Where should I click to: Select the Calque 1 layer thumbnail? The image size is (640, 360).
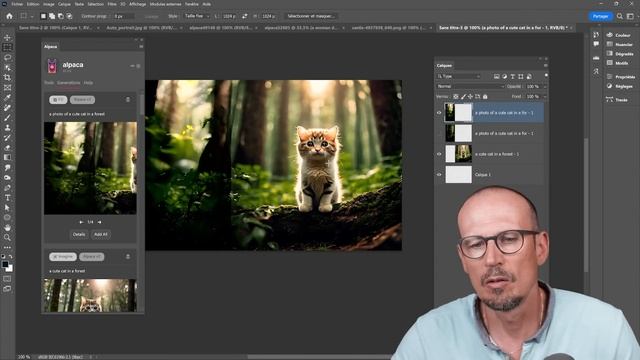coord(458,174)
